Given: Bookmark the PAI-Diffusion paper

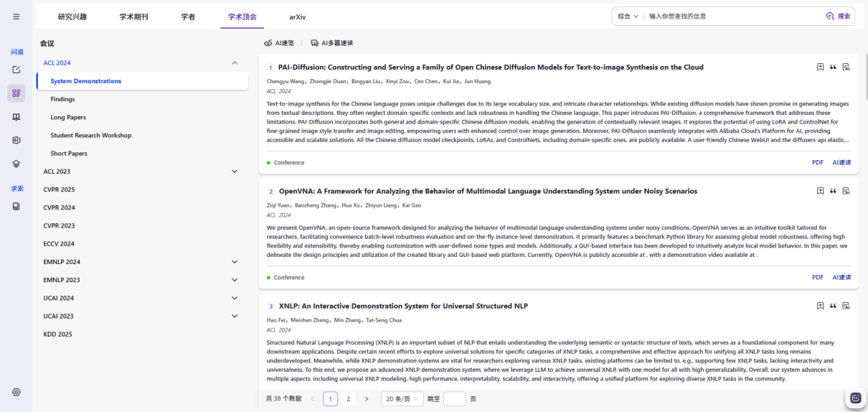Looking at the screenshot, I should point(821,67).
